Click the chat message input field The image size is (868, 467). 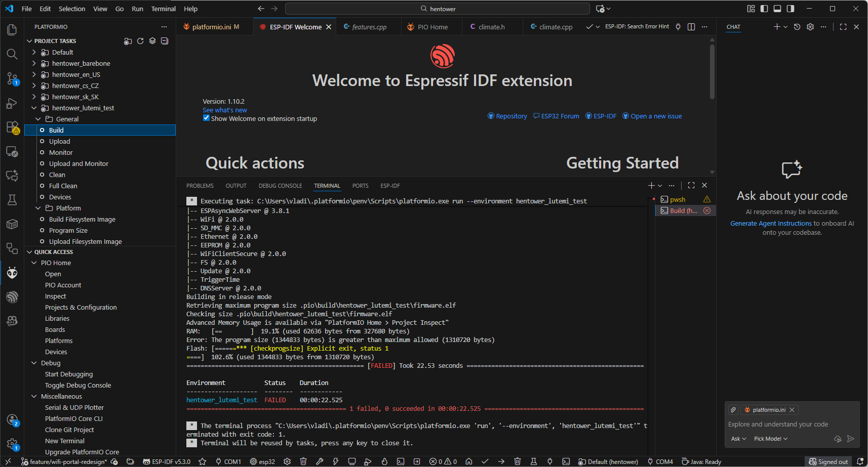(x=792, y=424)
